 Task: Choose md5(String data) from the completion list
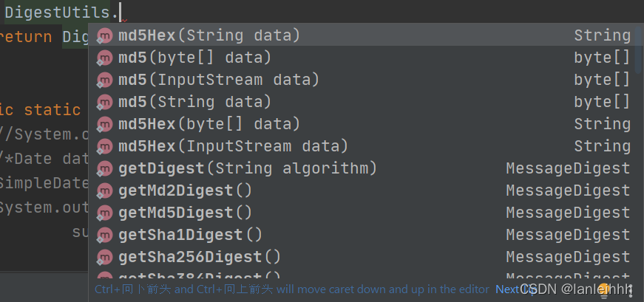(x=195, y=102)
